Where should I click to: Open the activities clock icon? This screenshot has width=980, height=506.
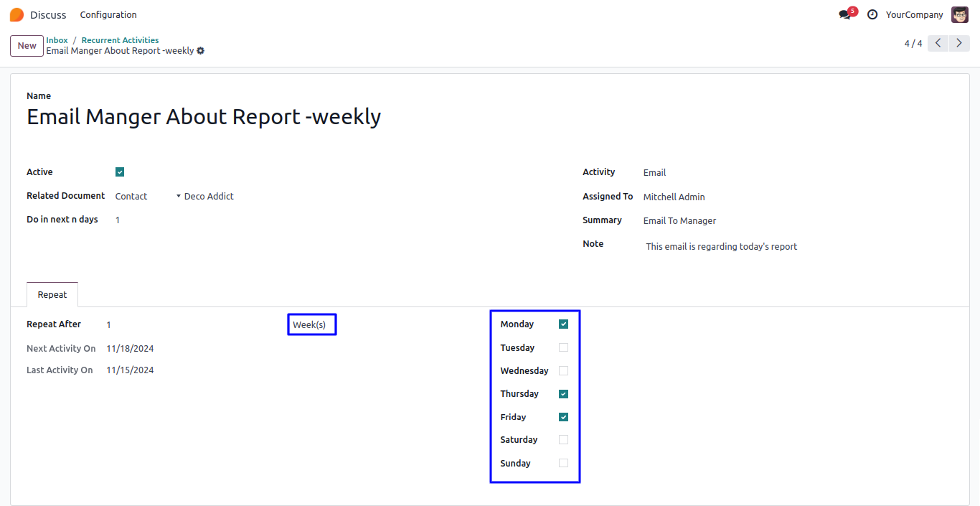[x=872, y=14]
